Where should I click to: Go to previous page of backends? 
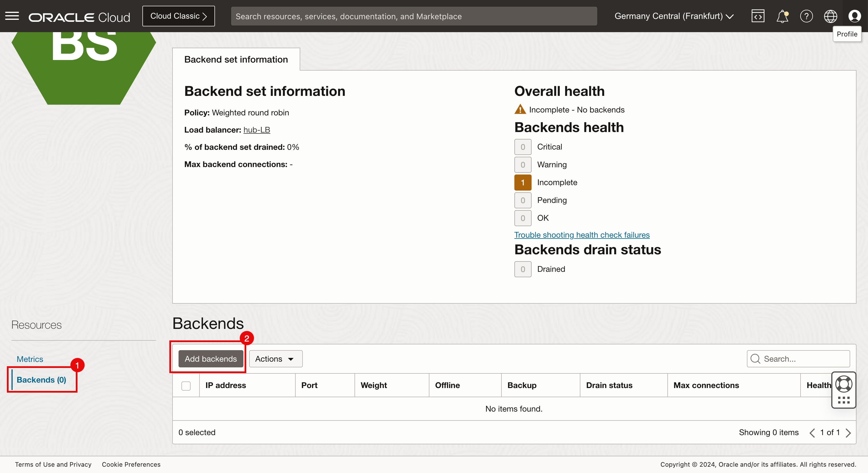(812, 433)
